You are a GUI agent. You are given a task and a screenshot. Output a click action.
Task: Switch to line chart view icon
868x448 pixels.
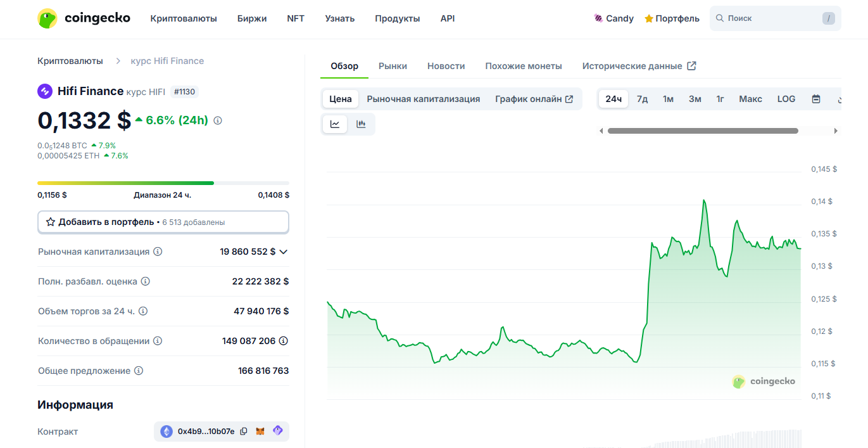point(335,124)
